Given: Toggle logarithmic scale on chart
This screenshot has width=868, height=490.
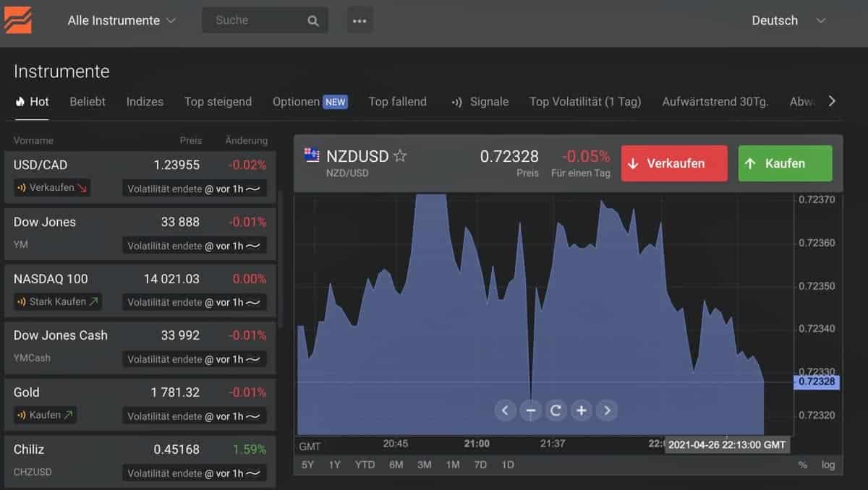Looking at the screenshot, I should 828,465.
